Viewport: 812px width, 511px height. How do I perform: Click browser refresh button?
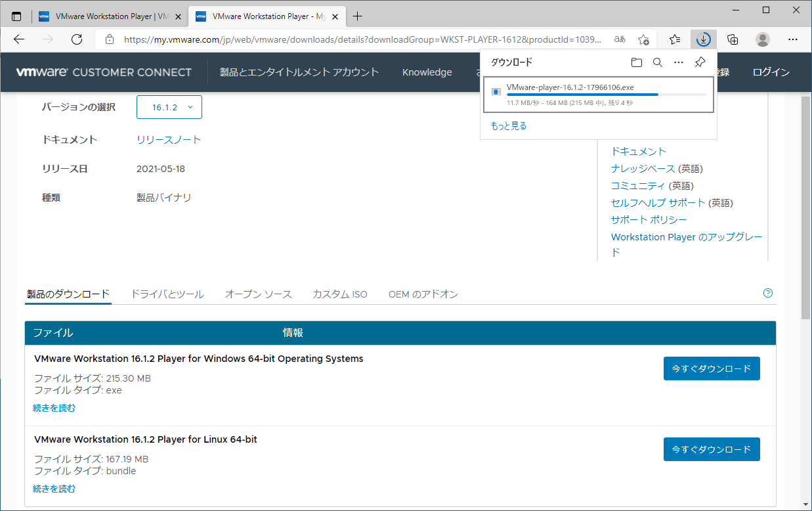tap(77, 39)
